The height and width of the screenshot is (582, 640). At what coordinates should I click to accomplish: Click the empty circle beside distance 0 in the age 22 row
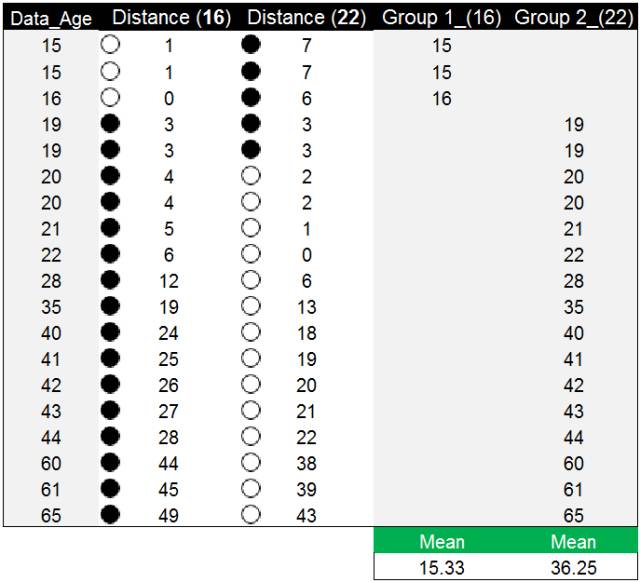click(251, 254)
